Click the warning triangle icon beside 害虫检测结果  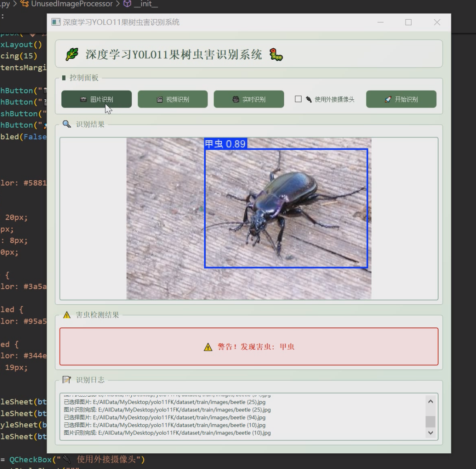point(67,315)
